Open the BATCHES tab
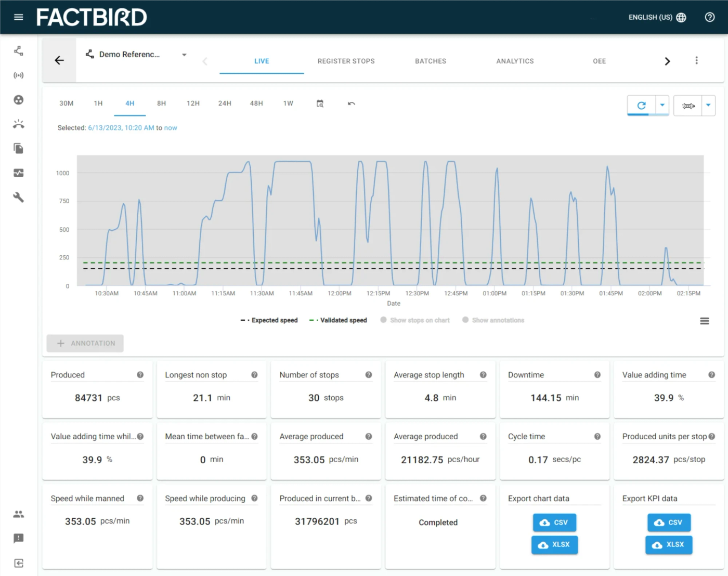 pos(431,61)
